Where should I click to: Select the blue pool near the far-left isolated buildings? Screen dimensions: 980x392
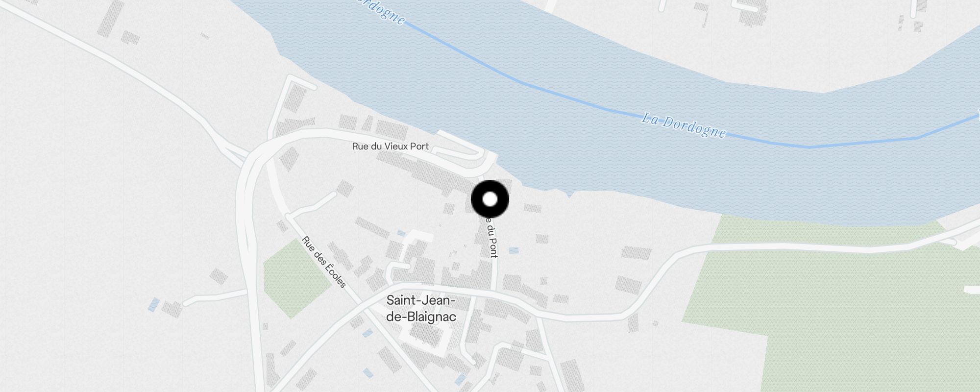pyautogui.click(x=153, y=305)
